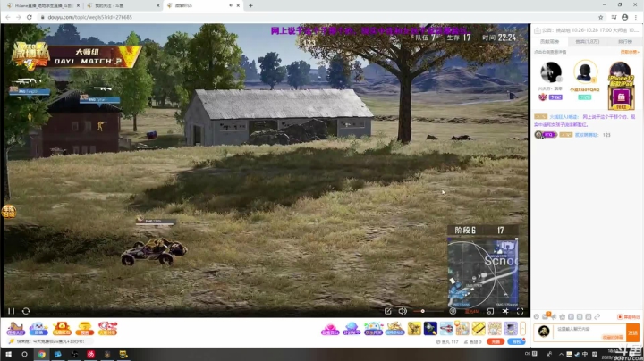
Task: Adjust the player volume slider
Action: [x=428, y=311]
